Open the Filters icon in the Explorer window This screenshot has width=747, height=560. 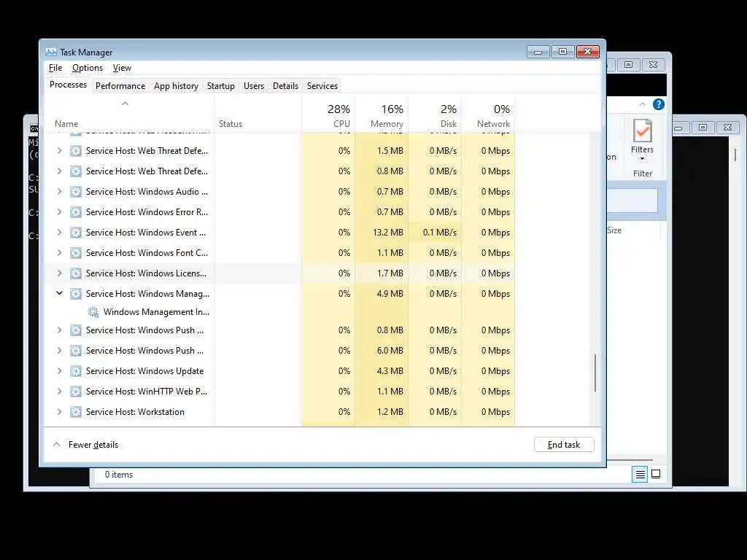(642, 131)
